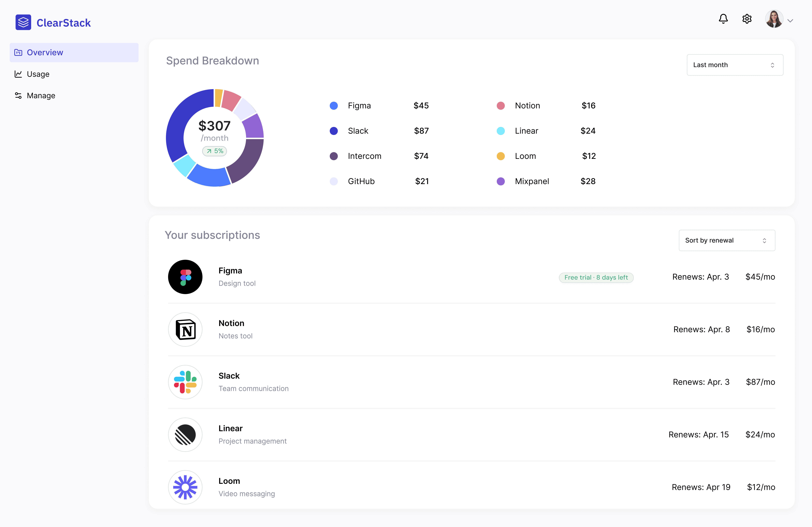Click the Slack color dot in legend
Screen dimensions: 812x527
point(334,131)
